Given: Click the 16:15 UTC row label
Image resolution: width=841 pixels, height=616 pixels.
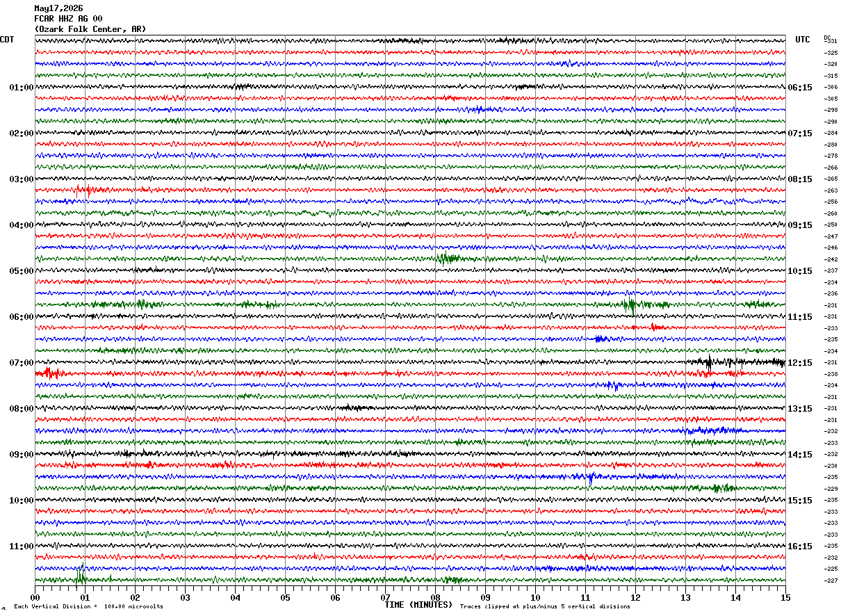Looking at the screenshot, I should tap(800, 546).
